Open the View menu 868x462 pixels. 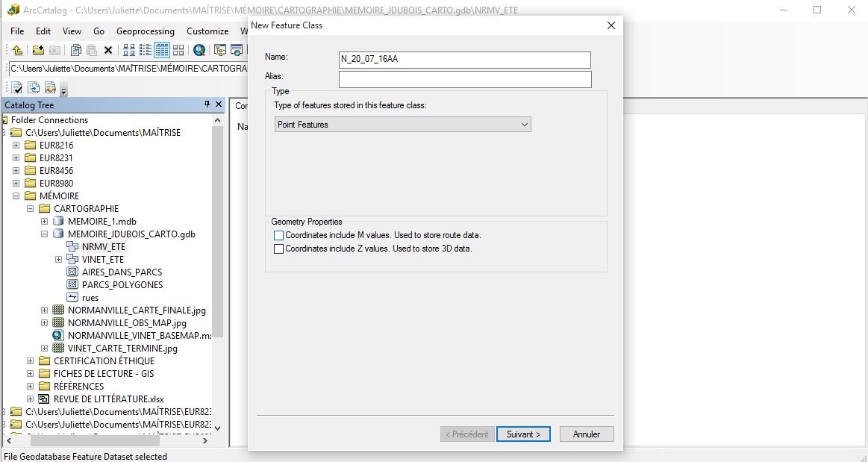pyautogui.click(x=72, y=31)
